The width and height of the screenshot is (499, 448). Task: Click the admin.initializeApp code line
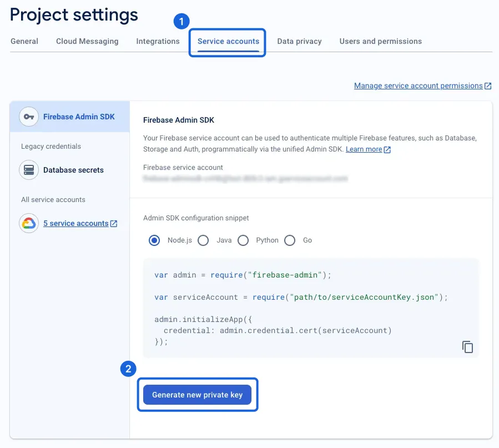tap(203, 319)
